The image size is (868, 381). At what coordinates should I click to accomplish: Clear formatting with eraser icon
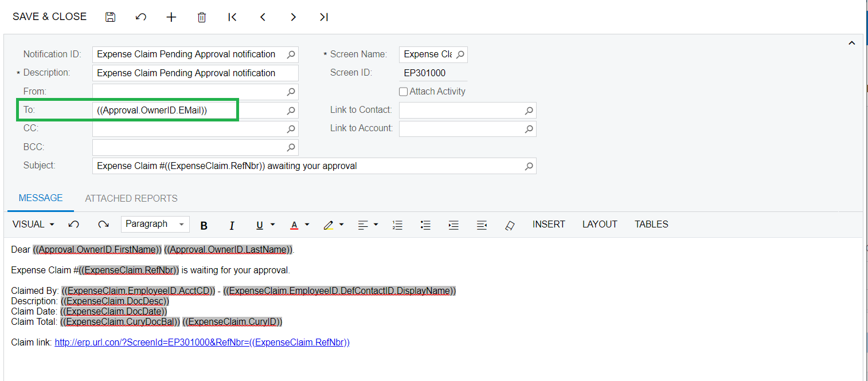[510, 225]
